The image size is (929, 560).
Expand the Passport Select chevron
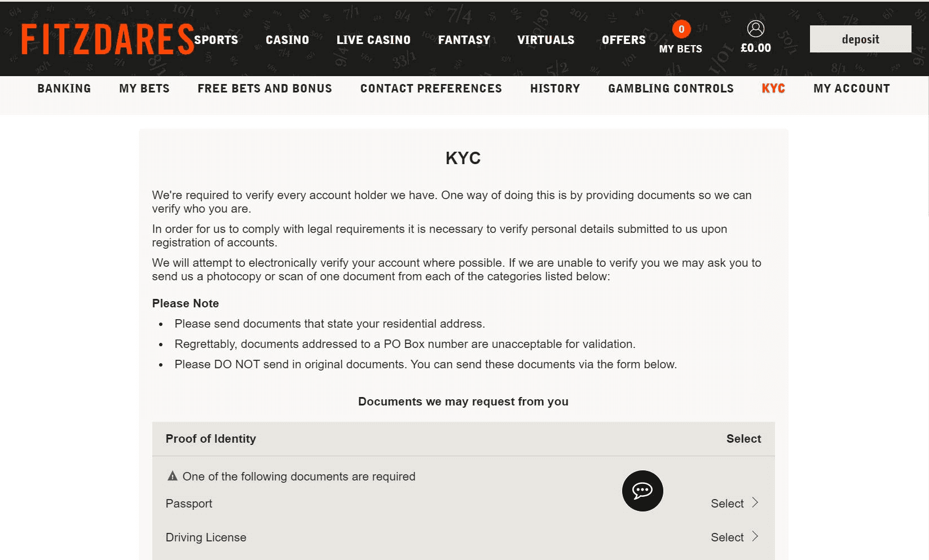(756, 503)
